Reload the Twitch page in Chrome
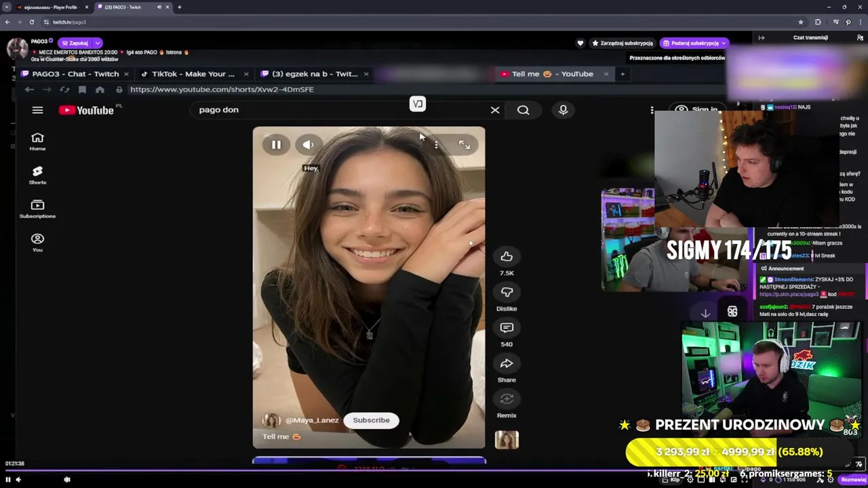The height and width of the screenshot is (488, 868). pyautogui.click(x=31, y=22)
